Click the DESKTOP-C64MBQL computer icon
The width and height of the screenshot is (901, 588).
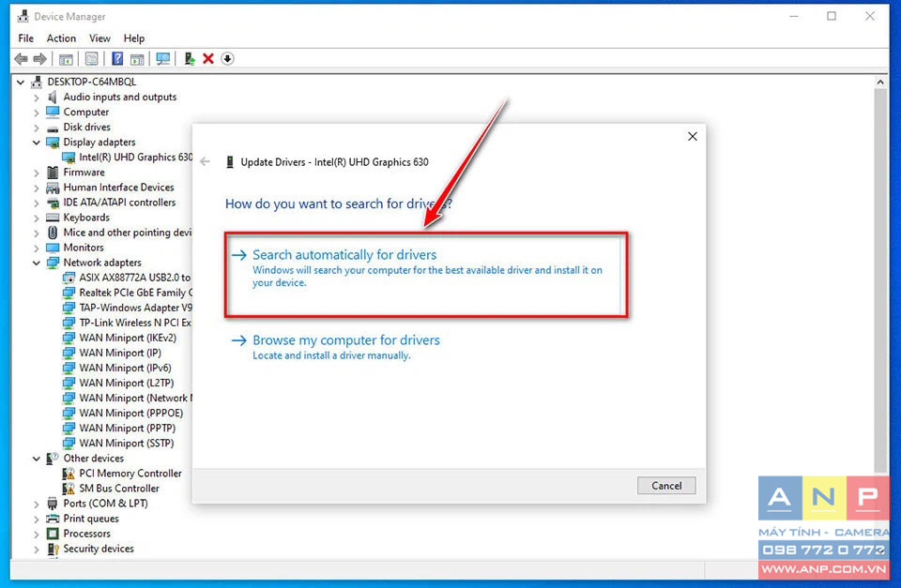(x=37, y=82)
